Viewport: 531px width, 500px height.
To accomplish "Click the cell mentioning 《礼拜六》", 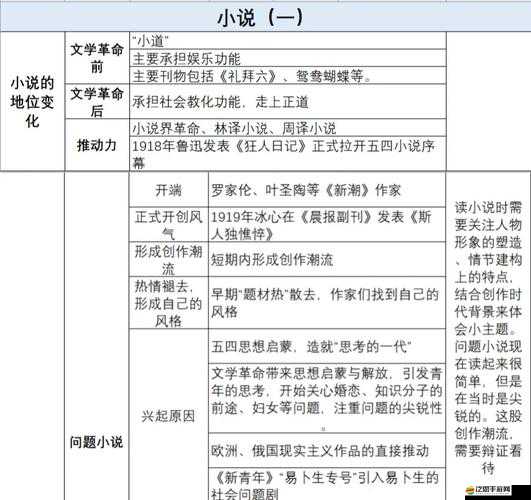I will (x=288, y=76).
